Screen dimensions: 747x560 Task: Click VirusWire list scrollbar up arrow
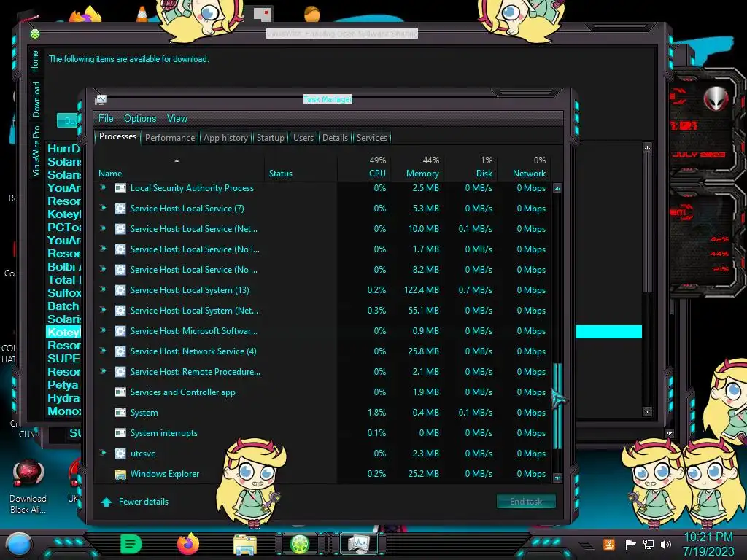click(x=647, y=147)
